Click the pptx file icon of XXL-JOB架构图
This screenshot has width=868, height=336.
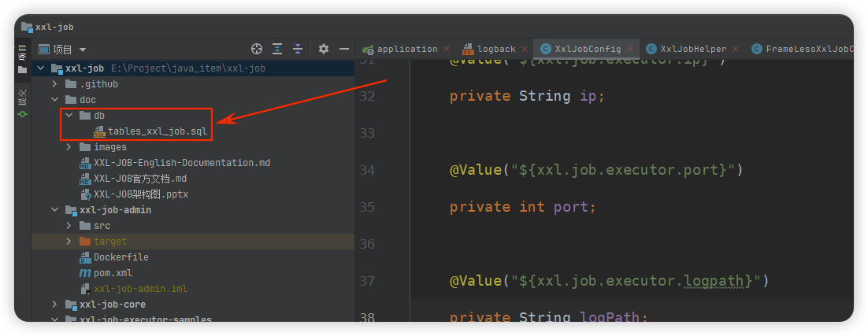tap(85, 194)
